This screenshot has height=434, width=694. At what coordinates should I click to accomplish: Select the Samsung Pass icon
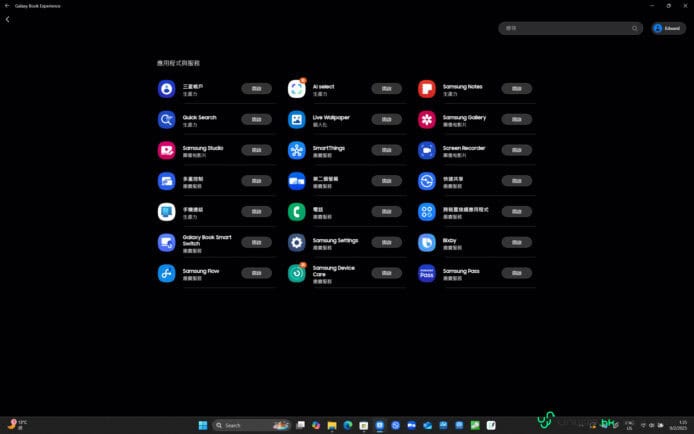point(426,273)
